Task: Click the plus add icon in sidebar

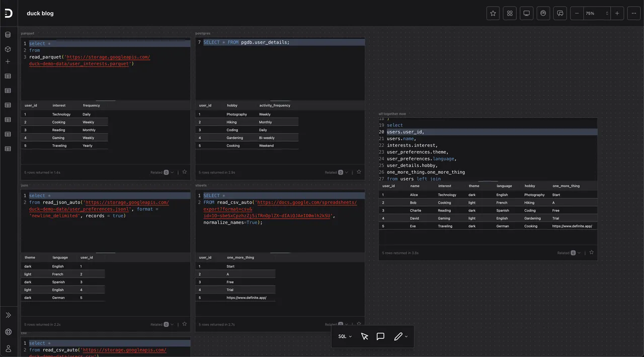Action: point(8,61)
